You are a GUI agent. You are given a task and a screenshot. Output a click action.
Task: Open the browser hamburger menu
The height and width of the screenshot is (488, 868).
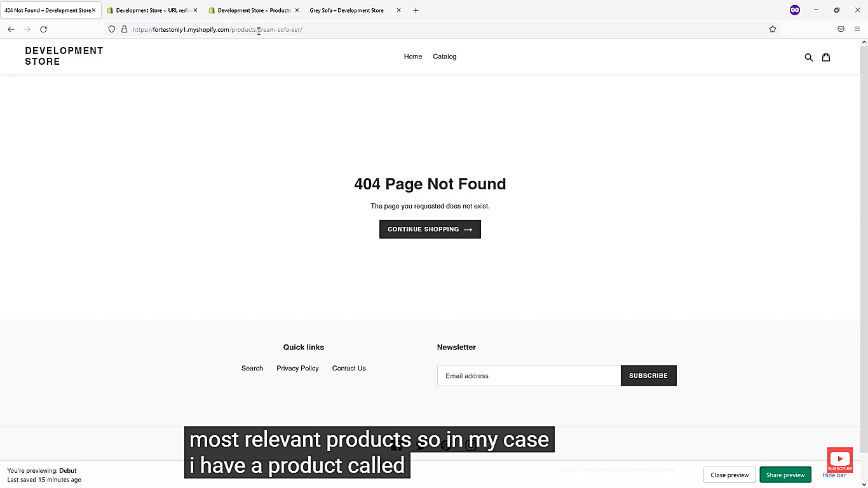[857, 29]
